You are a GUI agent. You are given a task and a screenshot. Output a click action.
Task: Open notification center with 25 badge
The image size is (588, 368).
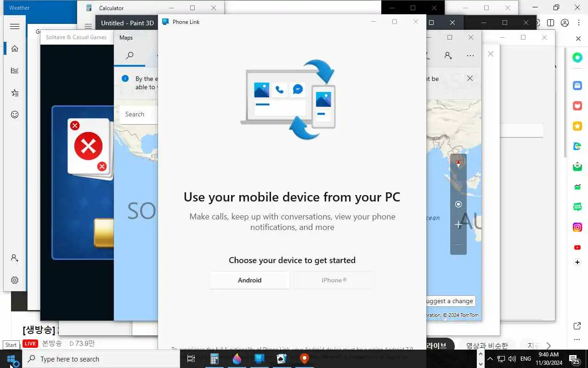pyautogui.click(x=574, y=359)
